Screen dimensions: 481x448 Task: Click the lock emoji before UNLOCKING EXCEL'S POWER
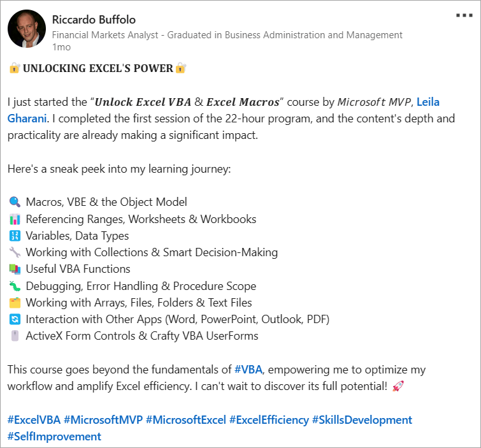coord(14,68)
